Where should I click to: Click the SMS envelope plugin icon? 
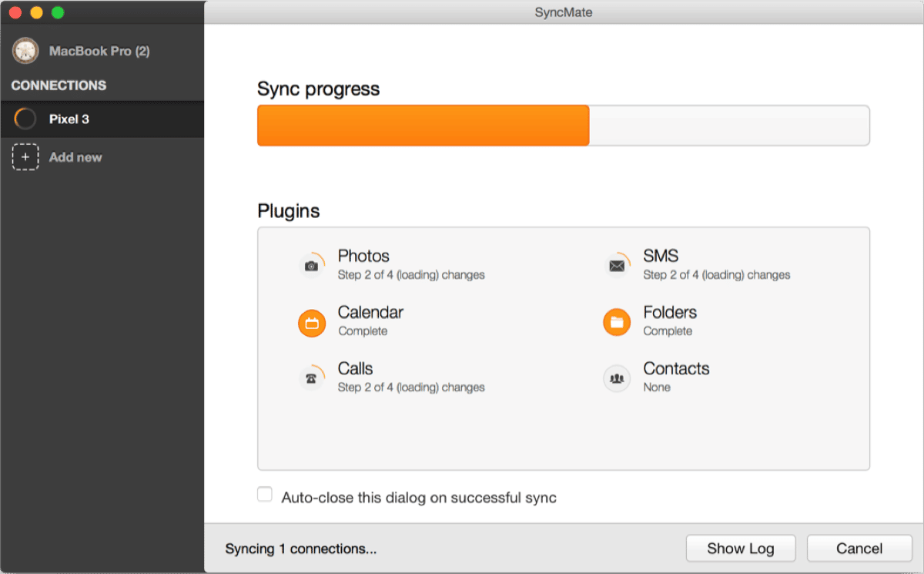click(617, 266)
